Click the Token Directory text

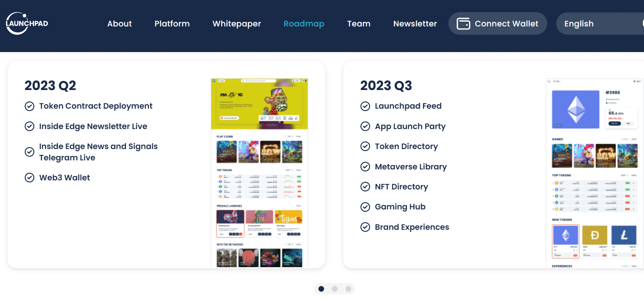coord(406,146)
